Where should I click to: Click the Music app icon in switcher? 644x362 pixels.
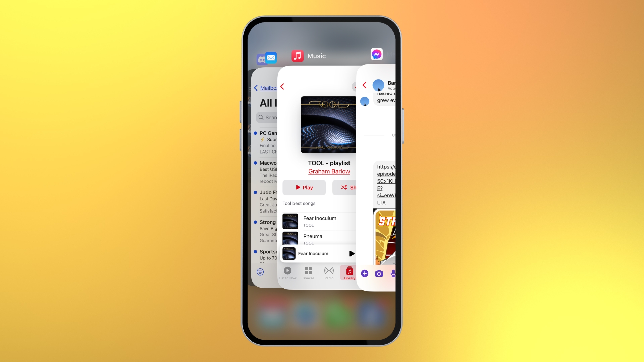pyautogui.click(x=297, y=55)
